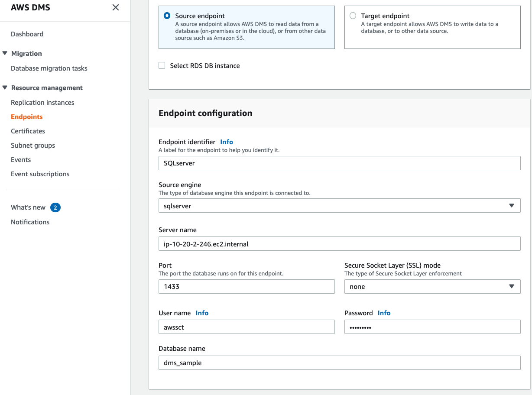
Task: Open Info link for Endpoint identifier
Action: 227,142
